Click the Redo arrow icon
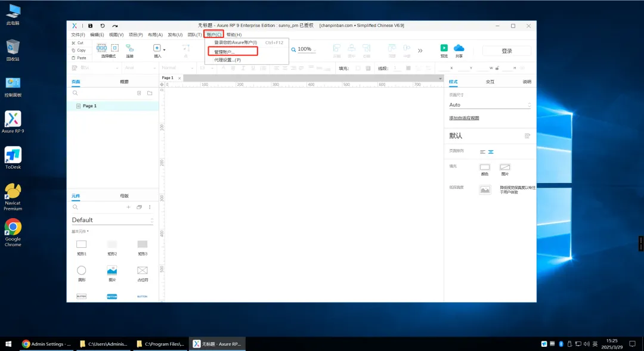This screenshot has height=351, width=644. tap(115, 26)
